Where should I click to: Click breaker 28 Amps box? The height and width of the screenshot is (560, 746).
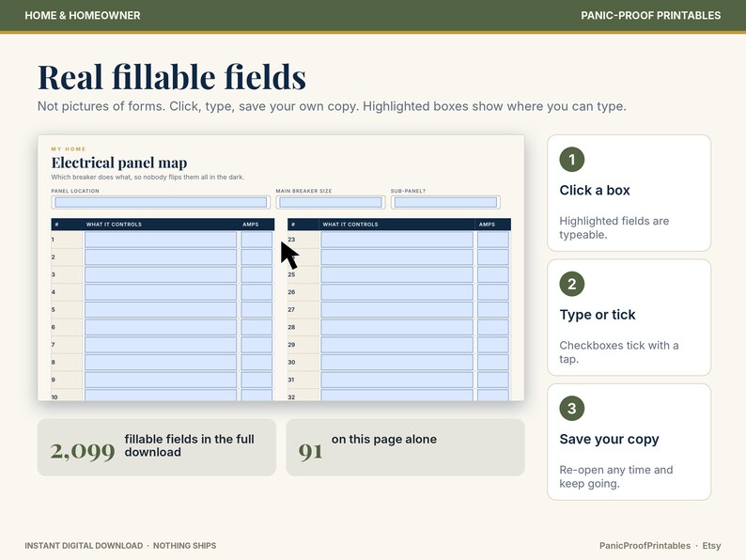tap(493, 327)
